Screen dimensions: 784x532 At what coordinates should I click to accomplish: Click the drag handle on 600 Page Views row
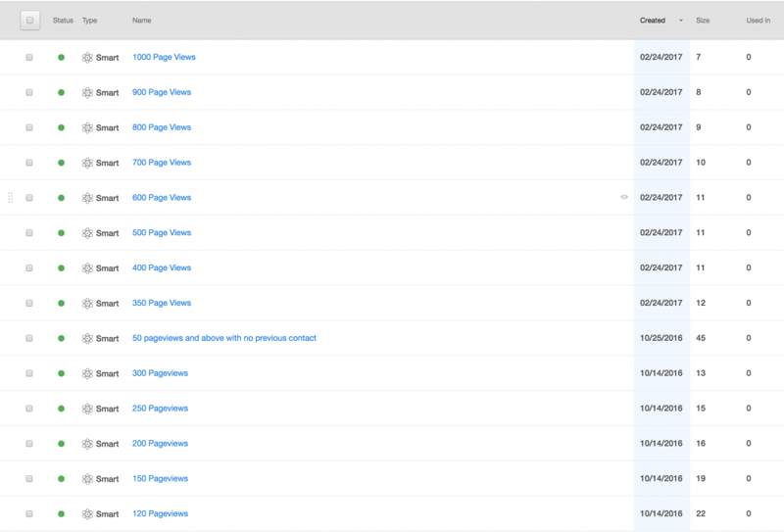coord(10,198)
